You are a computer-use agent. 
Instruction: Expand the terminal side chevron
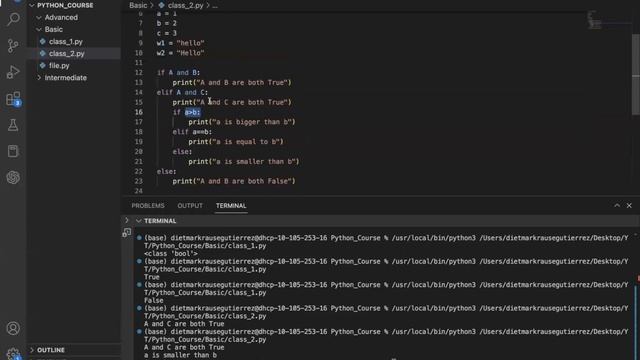[x=127, y=220]
